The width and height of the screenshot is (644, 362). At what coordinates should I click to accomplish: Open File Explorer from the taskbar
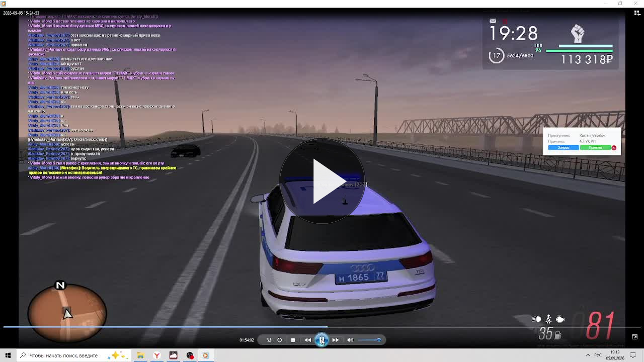tap(140, 355)
